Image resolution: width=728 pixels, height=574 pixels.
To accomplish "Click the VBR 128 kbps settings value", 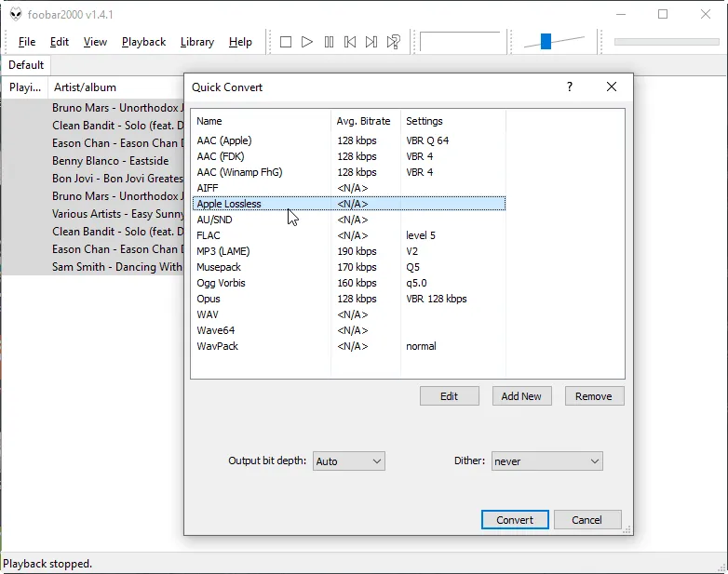I will 436,299.
